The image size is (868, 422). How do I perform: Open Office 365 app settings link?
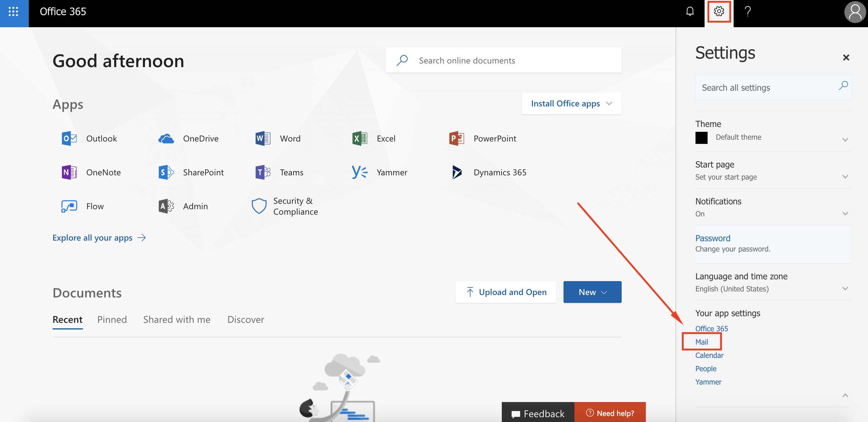click(x=711, y=329)
